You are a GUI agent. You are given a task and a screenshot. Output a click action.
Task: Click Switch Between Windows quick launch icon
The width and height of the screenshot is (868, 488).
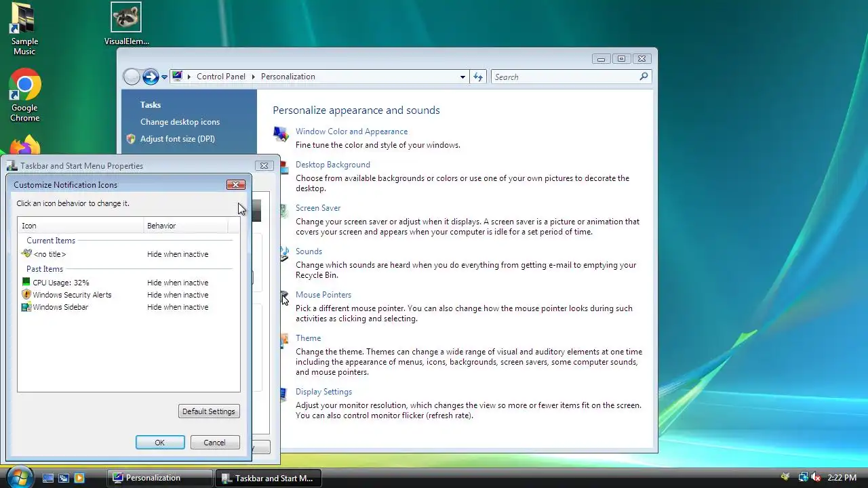pyautogui.click(x=63, y=478)
